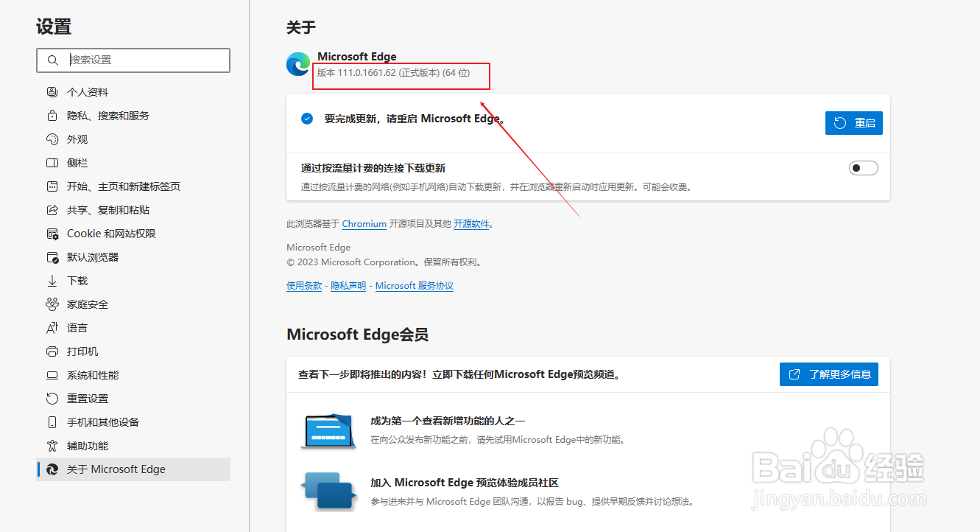Go to 外观 settings

coord(133,139)
